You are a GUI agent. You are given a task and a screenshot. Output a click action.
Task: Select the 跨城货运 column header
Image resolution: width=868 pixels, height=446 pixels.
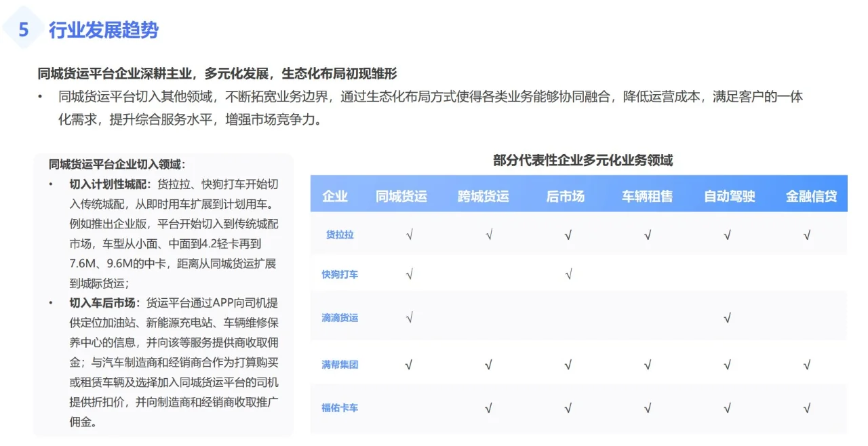(484, 197)
